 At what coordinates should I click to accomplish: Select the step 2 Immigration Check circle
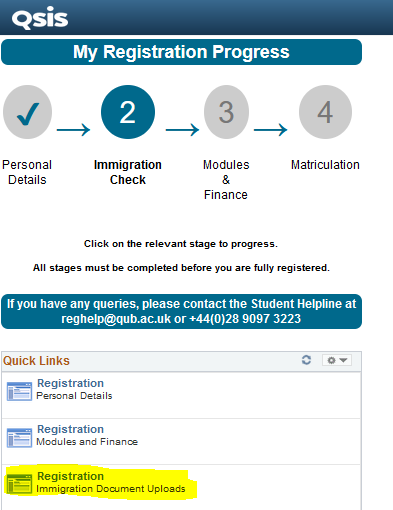128,112
